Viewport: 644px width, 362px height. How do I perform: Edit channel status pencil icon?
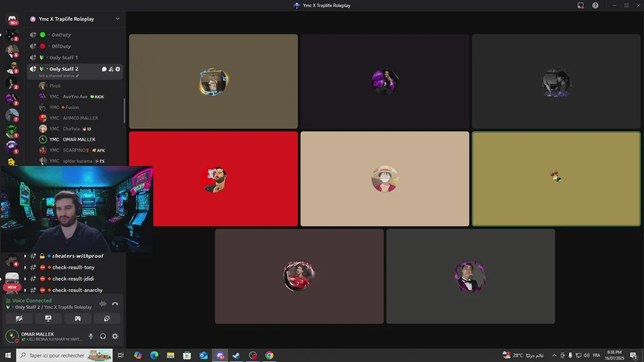point(77,76)
